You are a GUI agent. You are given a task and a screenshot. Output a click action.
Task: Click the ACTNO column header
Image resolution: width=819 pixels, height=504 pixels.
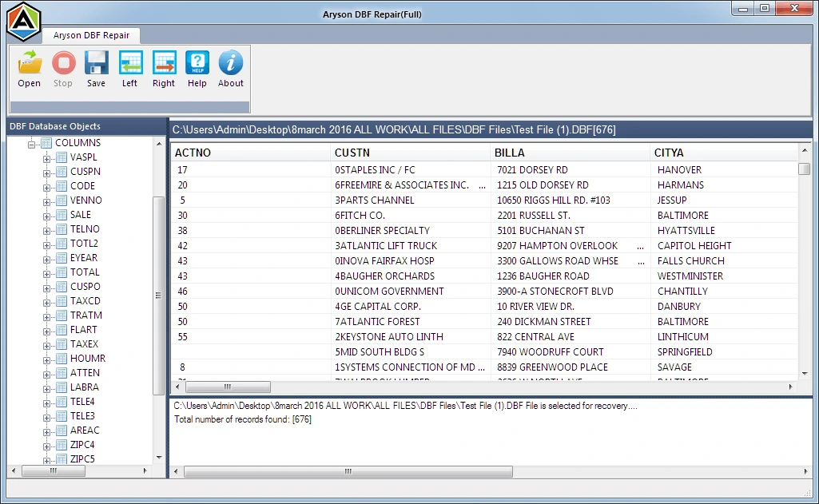251,153
